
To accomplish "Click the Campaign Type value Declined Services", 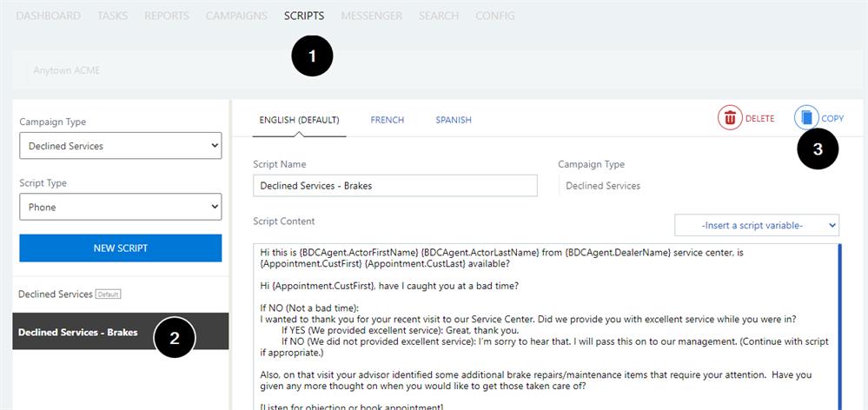I will [603, 186].
